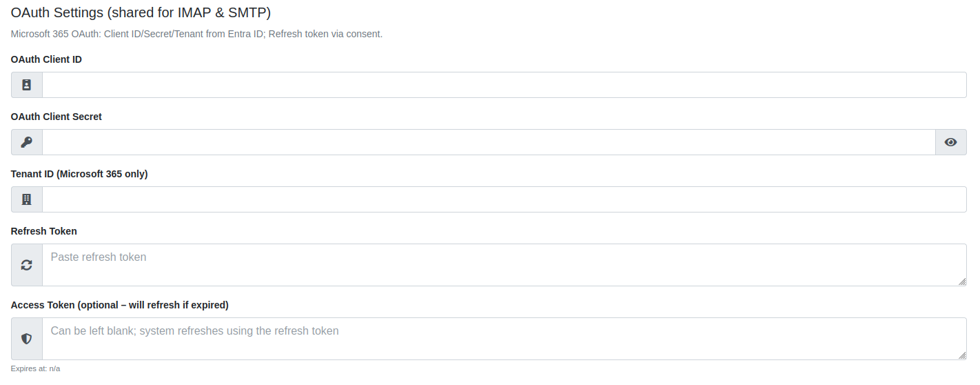Click the key icon beside OAuth Client Secret
The height and width of the screenshot is (385, 980).
(x=27, y=142)
